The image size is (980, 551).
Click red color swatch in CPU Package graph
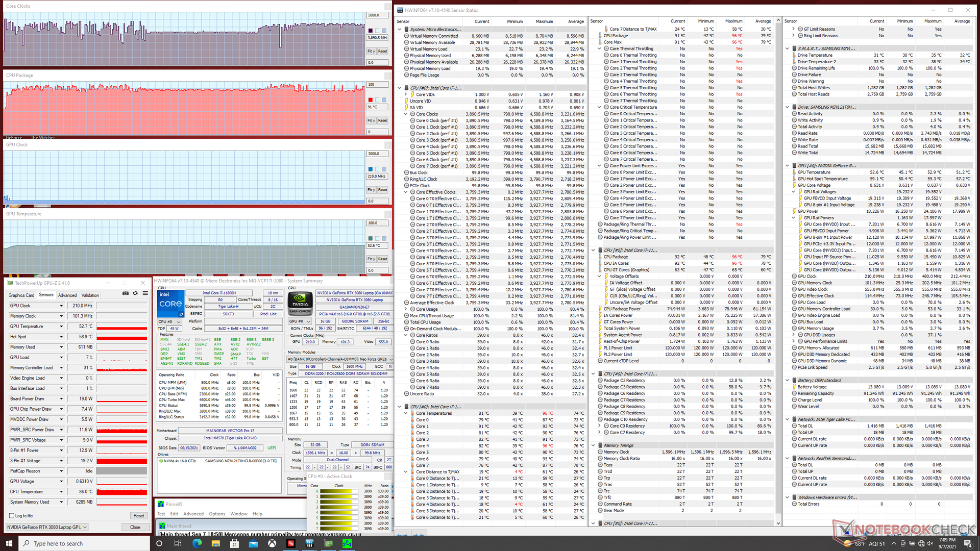pyautogui.click(x=371, y=100)
